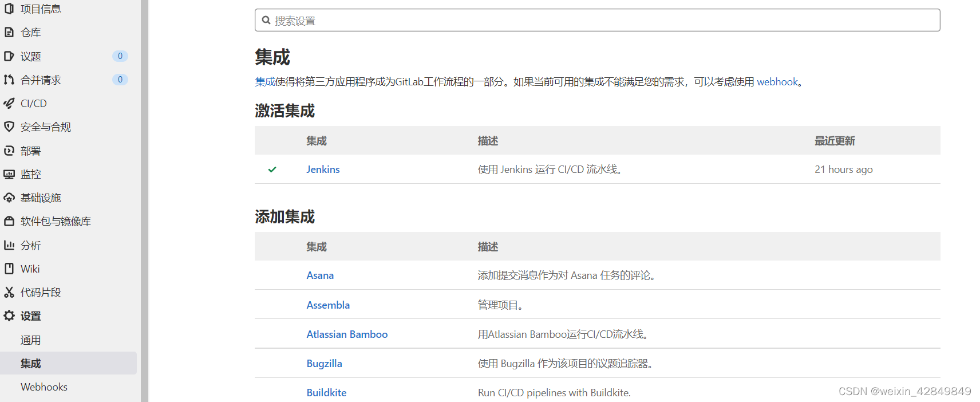This screenshot has width=980, height=402.
Task: Open the 集成 documentation link
Action: (x=264, y=82)
